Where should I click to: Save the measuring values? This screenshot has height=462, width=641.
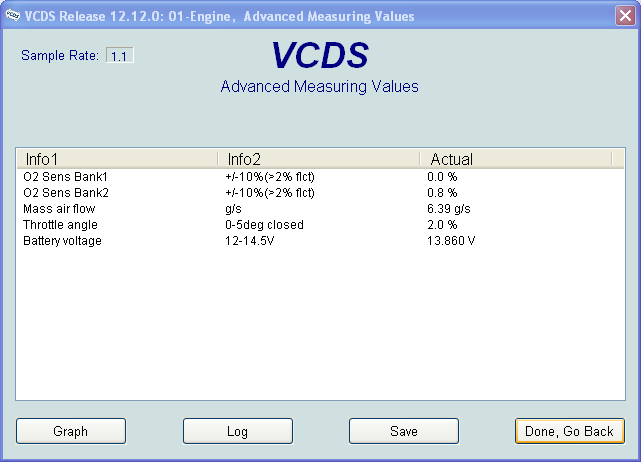click(404, 431)
